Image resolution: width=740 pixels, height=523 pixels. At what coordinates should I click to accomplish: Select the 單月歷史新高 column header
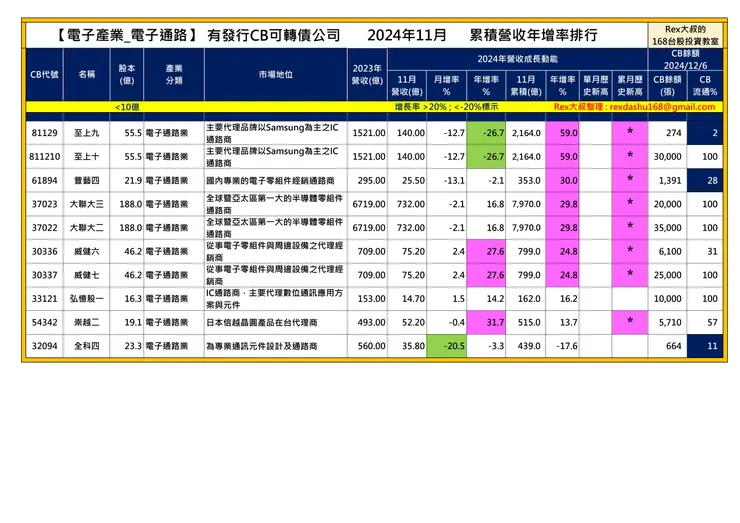click(x=596, y=86)
